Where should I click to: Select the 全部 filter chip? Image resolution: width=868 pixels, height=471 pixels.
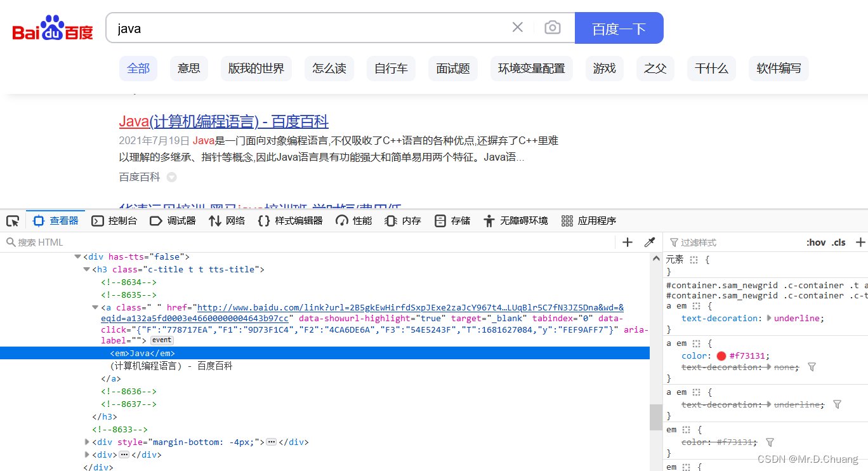(138, 69)
